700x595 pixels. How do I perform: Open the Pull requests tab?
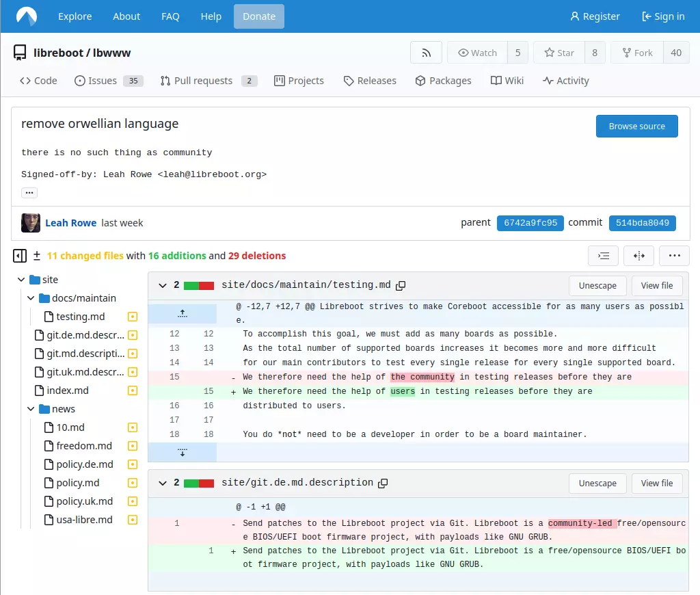pos(208,81)
